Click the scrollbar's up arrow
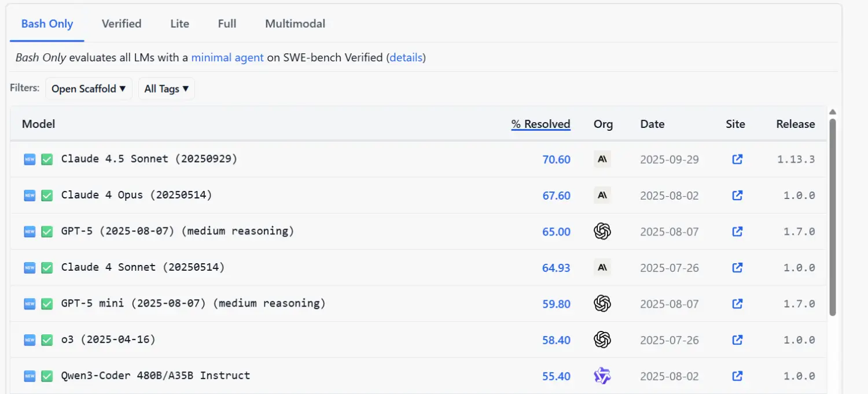The height and width of the screenshot is (394, 868). 833,112
